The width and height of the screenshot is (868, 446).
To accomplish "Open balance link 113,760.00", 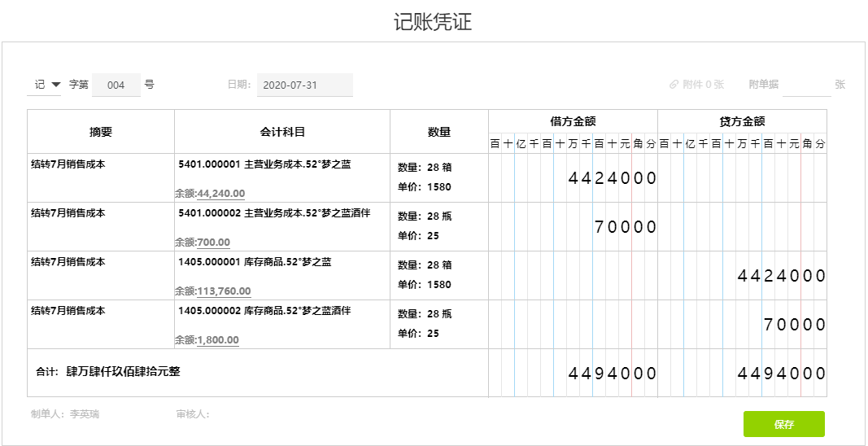I will click(224, 291).
